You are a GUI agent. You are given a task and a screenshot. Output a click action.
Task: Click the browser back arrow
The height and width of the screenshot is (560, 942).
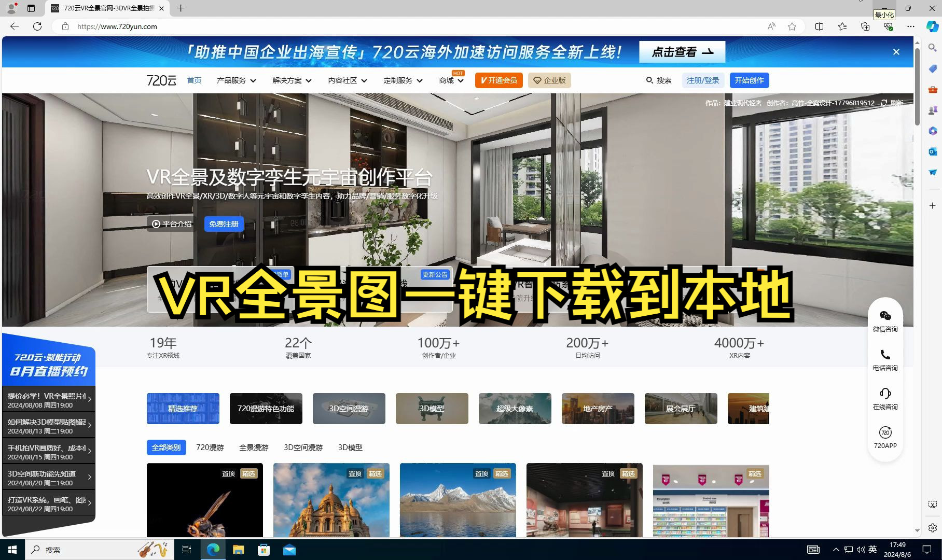15,26
